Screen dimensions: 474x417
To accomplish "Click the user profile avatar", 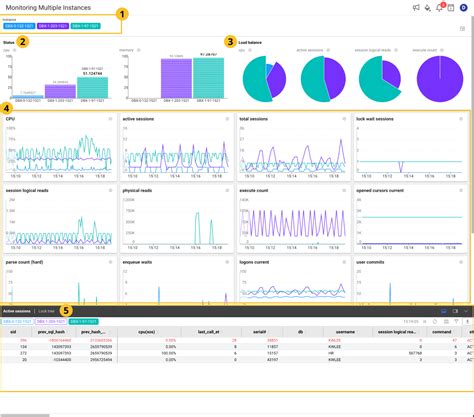I will pos(463,7).
